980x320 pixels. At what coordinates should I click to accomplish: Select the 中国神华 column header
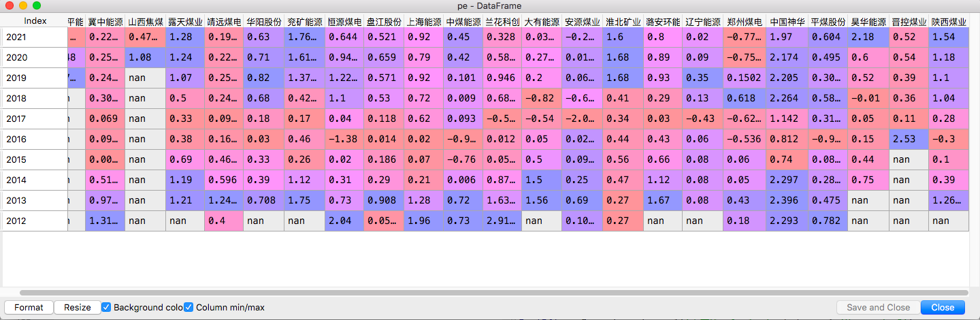click(787, 22)
